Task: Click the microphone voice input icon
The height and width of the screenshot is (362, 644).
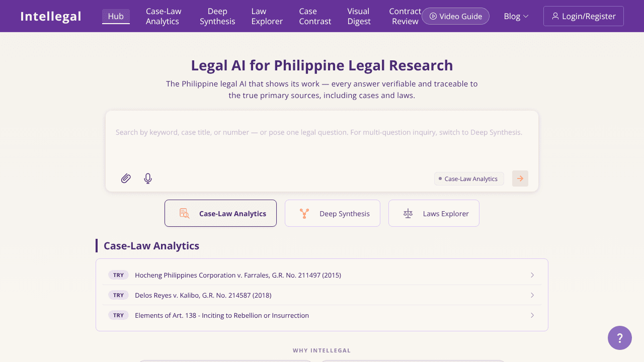Action: click(148, 178)
